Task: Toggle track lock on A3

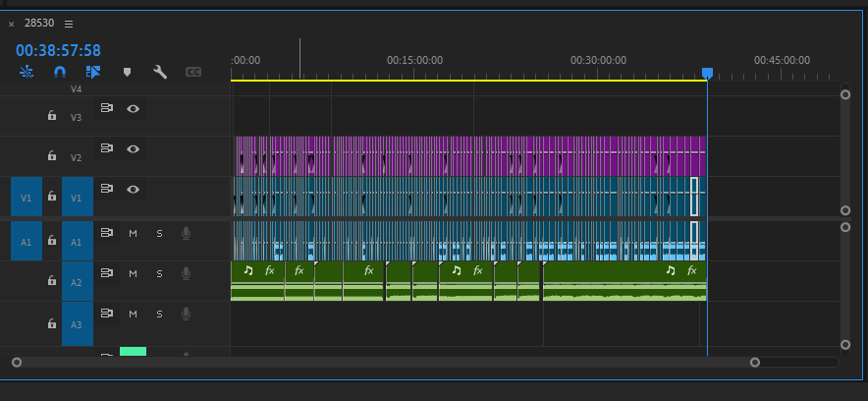Action: click(51, 322)
